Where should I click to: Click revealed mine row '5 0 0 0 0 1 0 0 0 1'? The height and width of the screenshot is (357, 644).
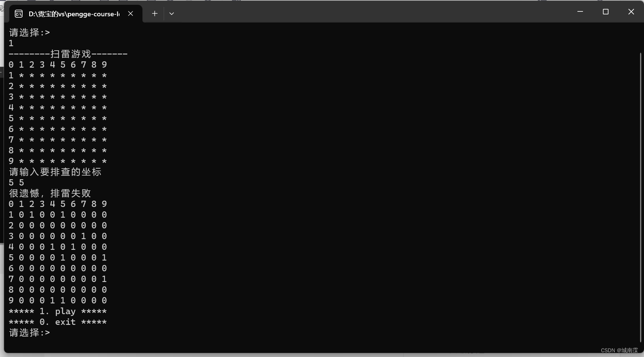[58, 258]
